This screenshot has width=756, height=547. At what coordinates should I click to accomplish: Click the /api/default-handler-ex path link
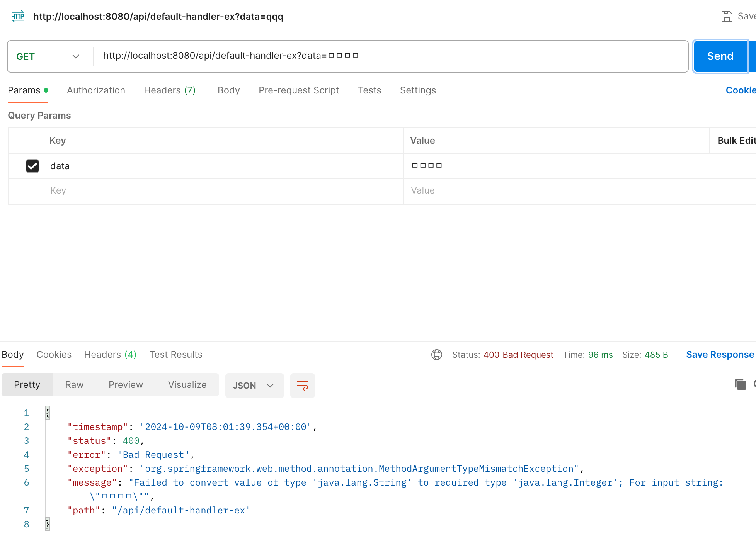click(x=181, y=510)
